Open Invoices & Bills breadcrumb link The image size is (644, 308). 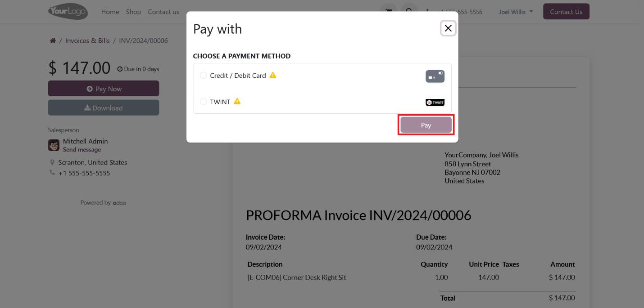tap(87, 40)
